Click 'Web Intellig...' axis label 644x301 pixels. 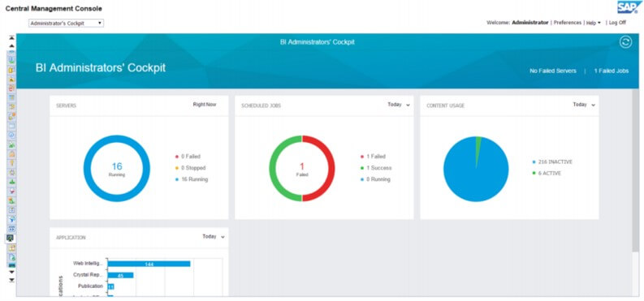88,263
